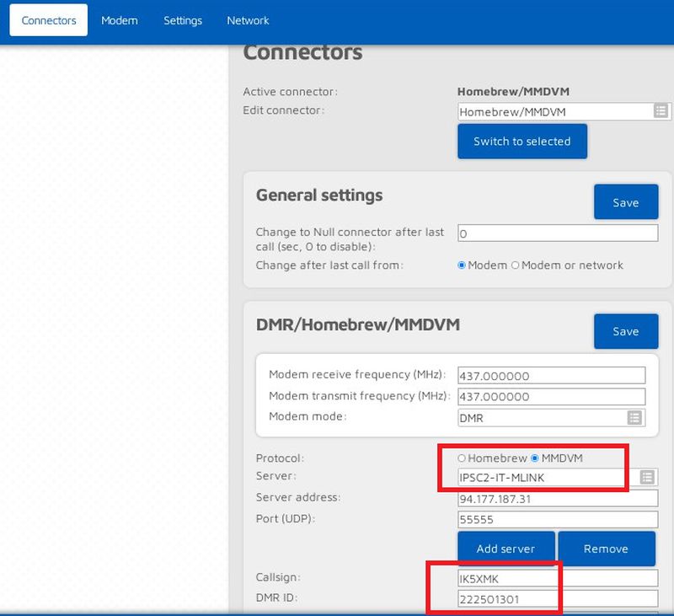
Task: Go to the Network tab
Action: coord(248,20)
